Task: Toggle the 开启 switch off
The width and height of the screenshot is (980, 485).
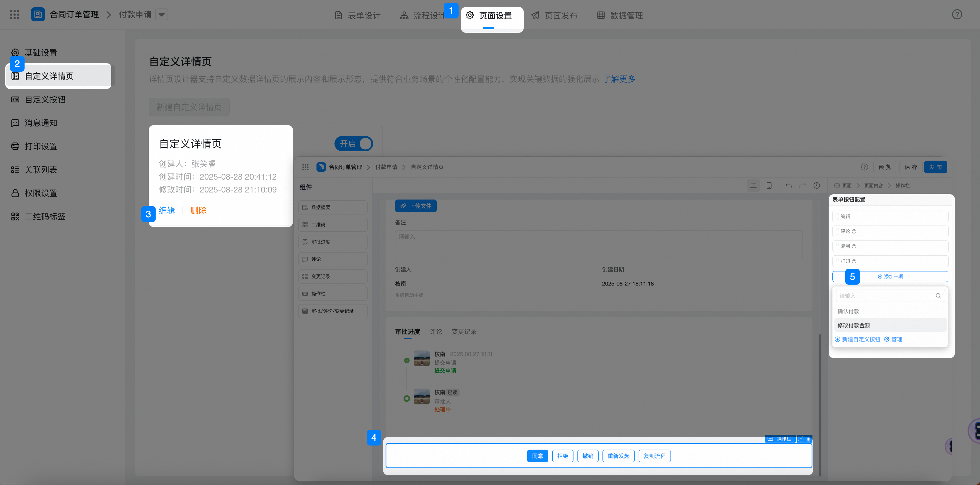Action: 354,144
